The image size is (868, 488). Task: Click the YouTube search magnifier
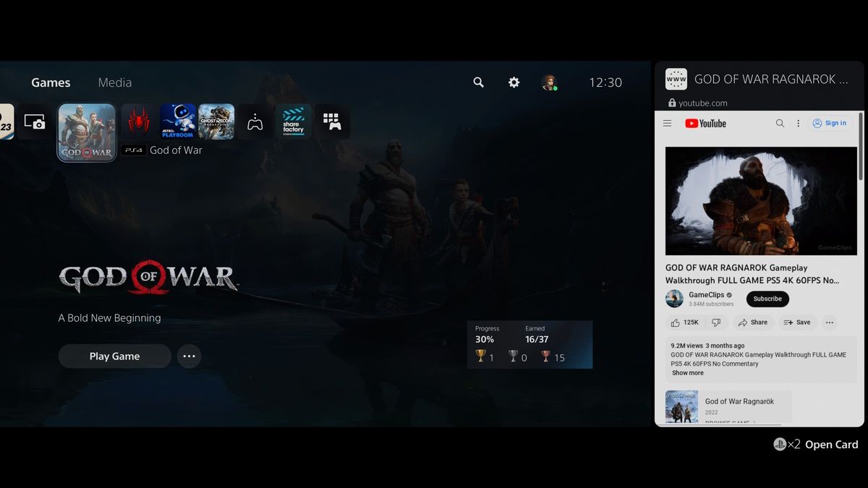780,124
